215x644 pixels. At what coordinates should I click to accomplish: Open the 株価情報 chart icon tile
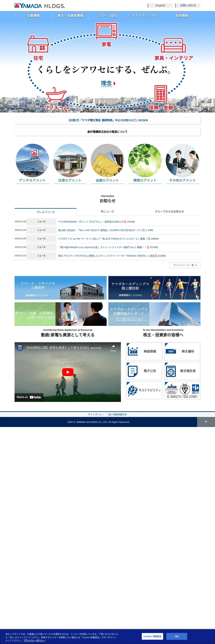pyautogui.click(x=144, y=351)
